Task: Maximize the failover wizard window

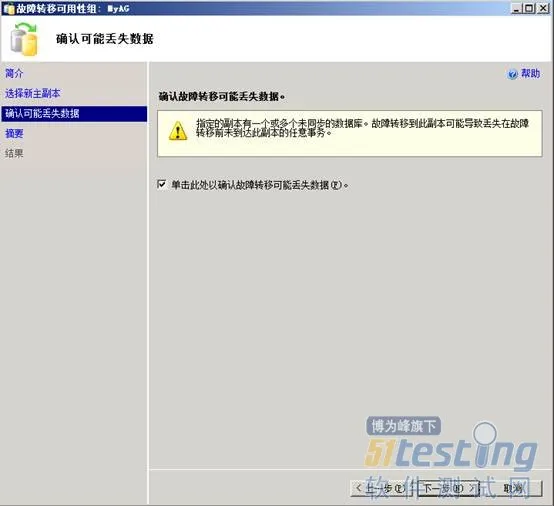Action: point(529,8)
